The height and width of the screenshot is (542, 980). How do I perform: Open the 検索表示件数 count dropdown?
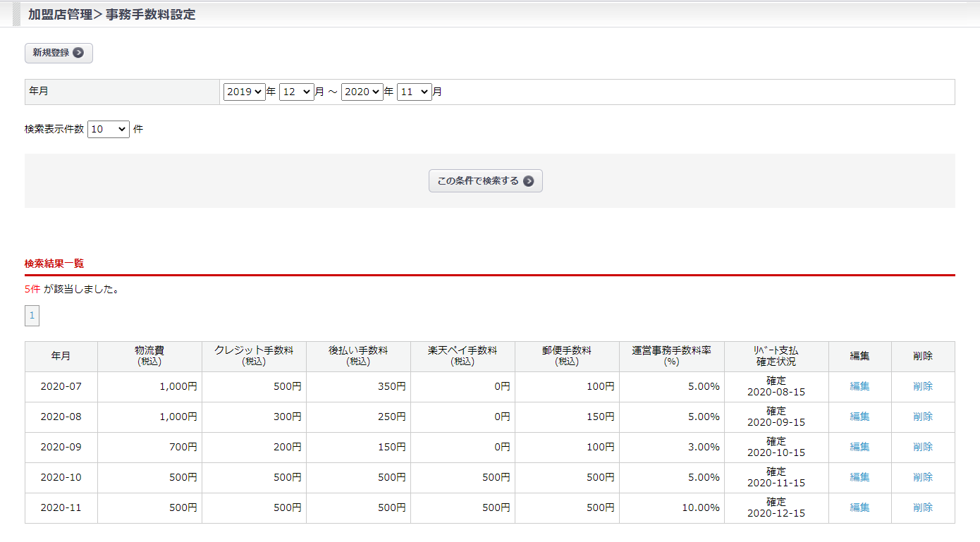pyautogui.click(x=109, y=129)
